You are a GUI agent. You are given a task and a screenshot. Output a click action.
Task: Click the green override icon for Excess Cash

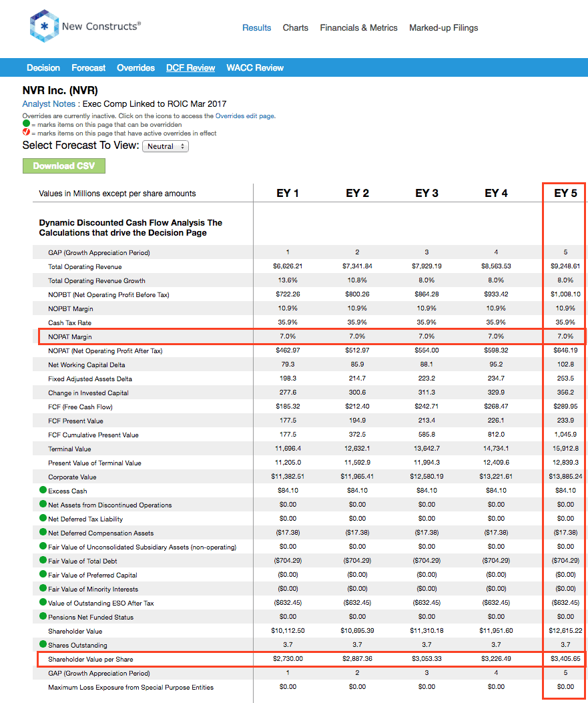tap(43, 490)
